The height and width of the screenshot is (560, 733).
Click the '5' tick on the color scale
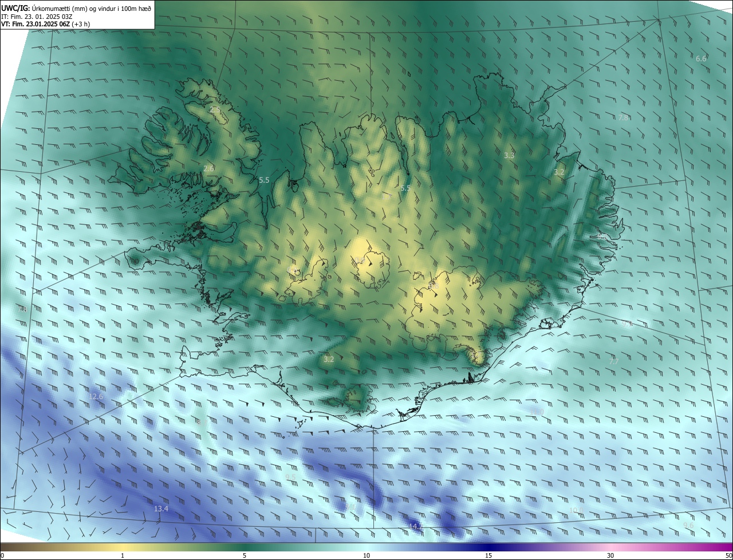point(245,555)
